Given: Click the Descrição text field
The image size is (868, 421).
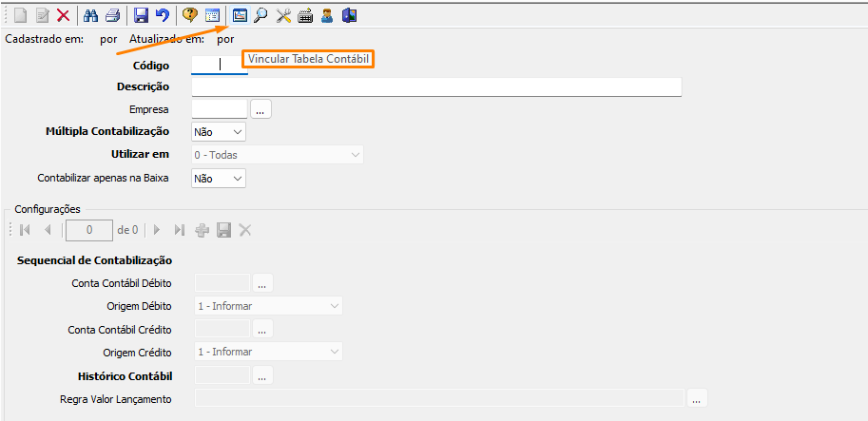Looking at the screenshot, I should click(436, 87).
